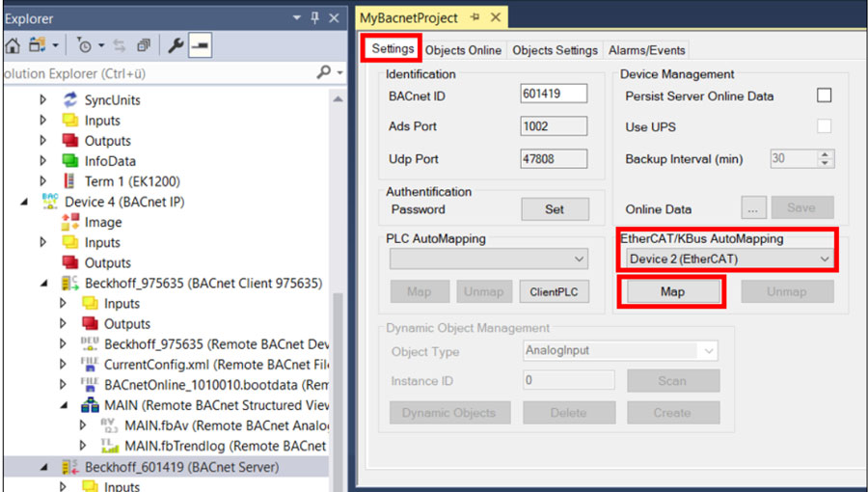The width and height of the screenshot is (868, 492).
Task: Click the Pending Changes Filter clock icon
Action: [x=85, y=45]
